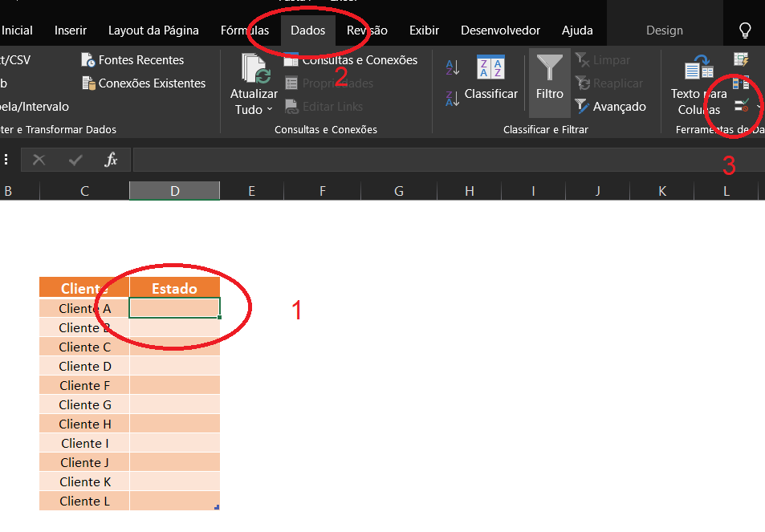Click the Propriedades command
Viewport: 765px width, 532px height.
coord(329,83)
